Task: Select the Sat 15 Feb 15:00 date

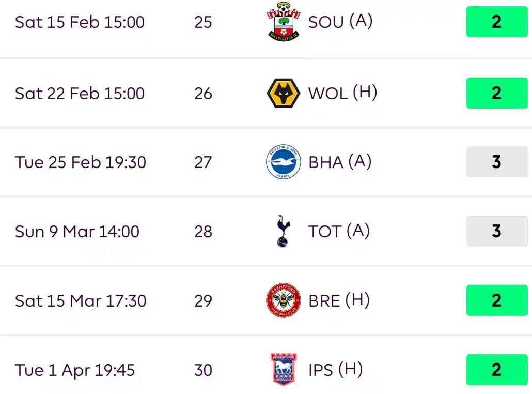Action: [80, 22]
